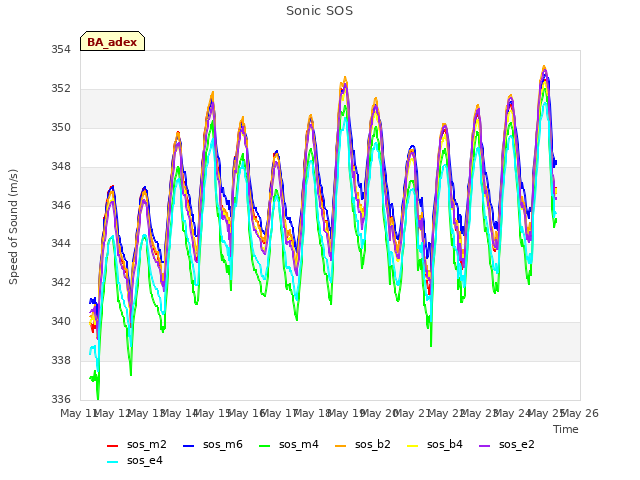Click the 346 y-axis tick label
Image resolution: width=640 pixels, height=480 pixels.
61,205
